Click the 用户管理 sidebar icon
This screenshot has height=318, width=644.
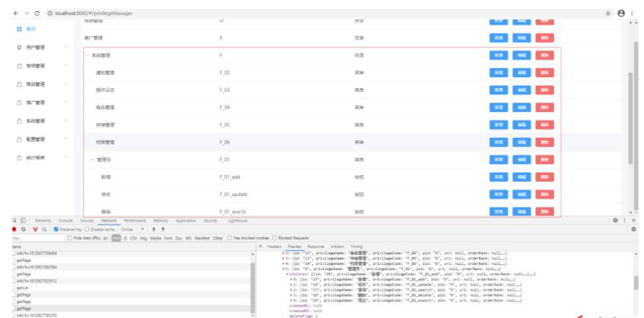[x=19, y=48]
